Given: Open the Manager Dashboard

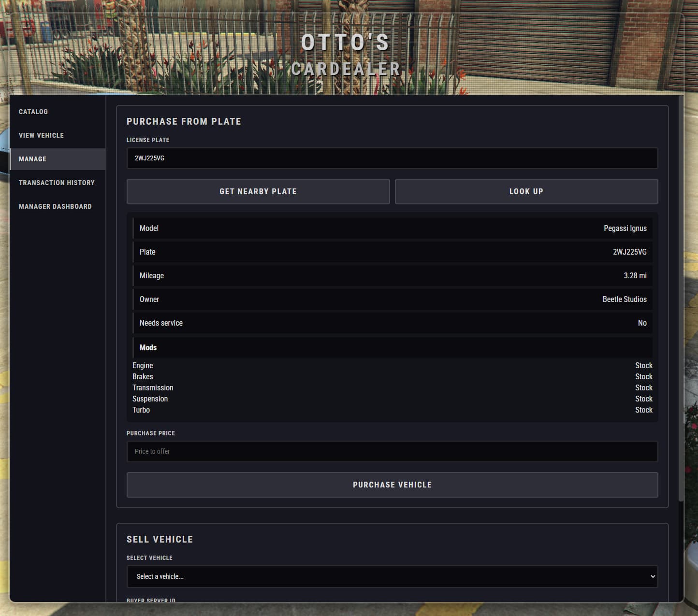Looking at the screenshot, I should [x=55, y=206].
